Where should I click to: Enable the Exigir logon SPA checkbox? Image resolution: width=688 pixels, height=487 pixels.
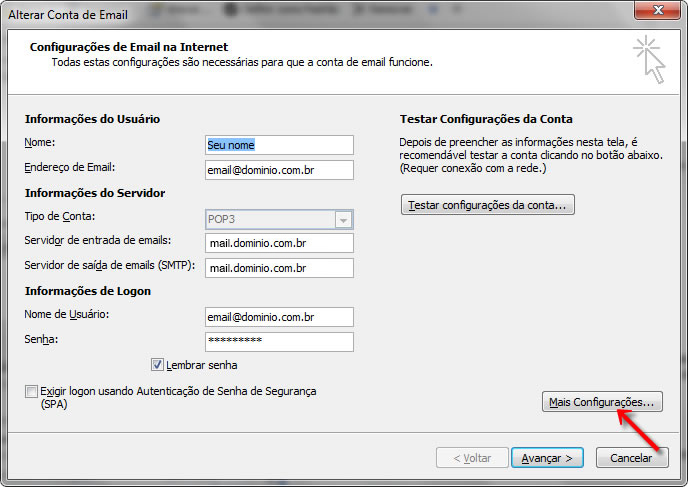point(32,392)
